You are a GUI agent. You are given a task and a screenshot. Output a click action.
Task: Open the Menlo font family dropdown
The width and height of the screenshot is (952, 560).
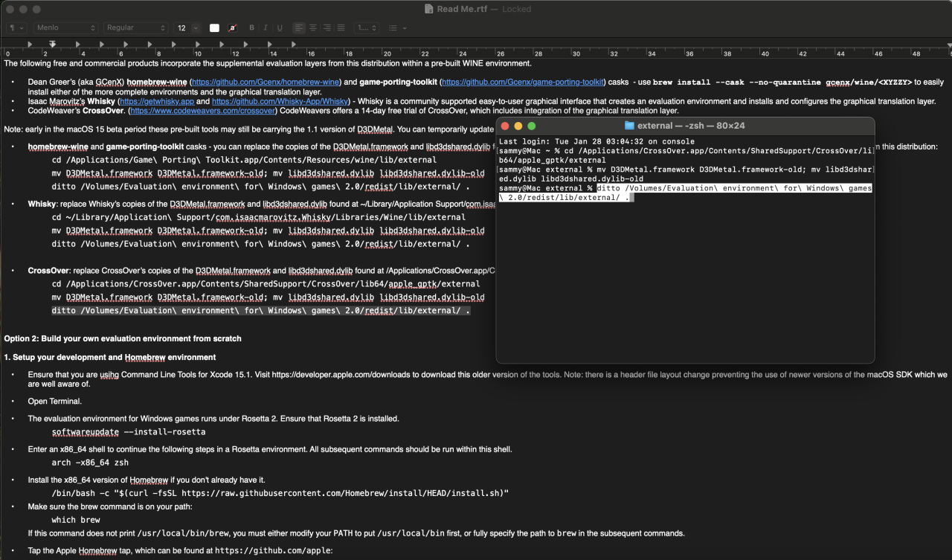pos(65,28)
